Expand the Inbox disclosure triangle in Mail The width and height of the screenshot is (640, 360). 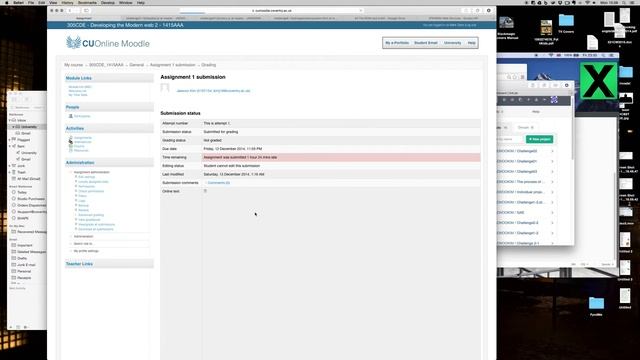[10, 120]
